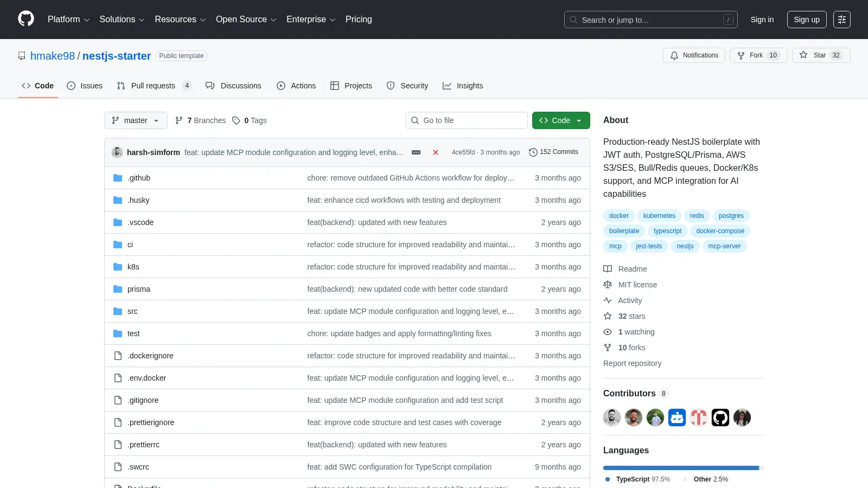Click the tag icon next to Tags
This screenshot has height=488, width=868.
click(x=236, y=120)
